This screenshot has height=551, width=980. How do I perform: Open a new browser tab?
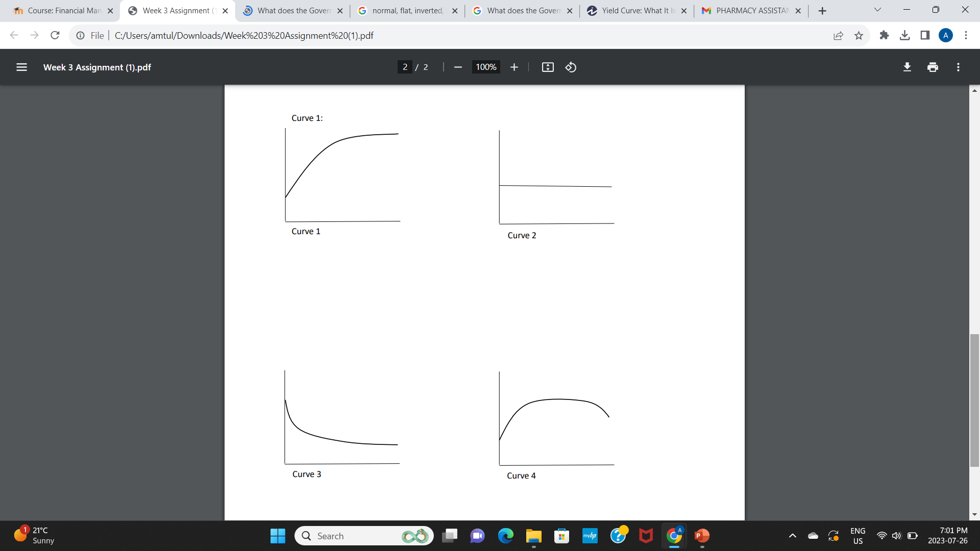pyautogui.click(x=822, y=10)
